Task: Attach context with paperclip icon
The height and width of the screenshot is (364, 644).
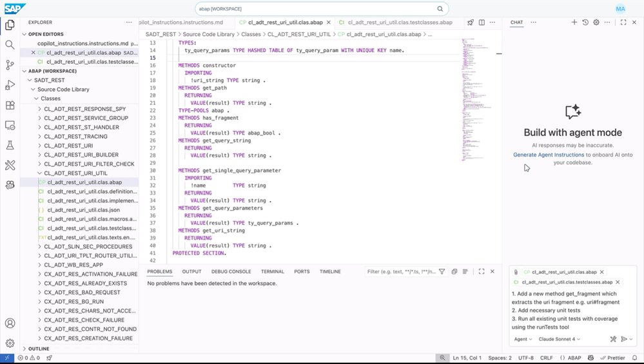Action: click(x=516, y=272)
